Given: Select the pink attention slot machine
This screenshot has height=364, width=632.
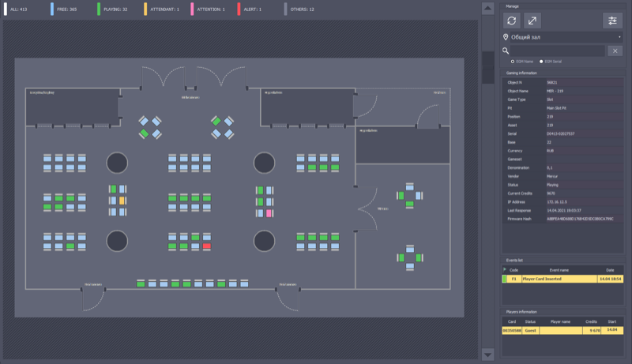Looking at the screenshot, I should pos(269,213).
